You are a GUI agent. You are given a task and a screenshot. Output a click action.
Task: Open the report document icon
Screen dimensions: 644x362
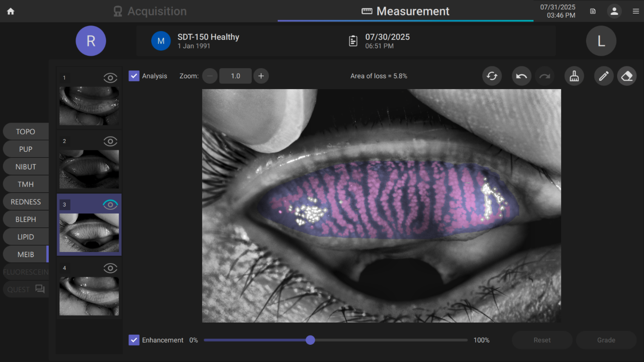coord(593,12)
